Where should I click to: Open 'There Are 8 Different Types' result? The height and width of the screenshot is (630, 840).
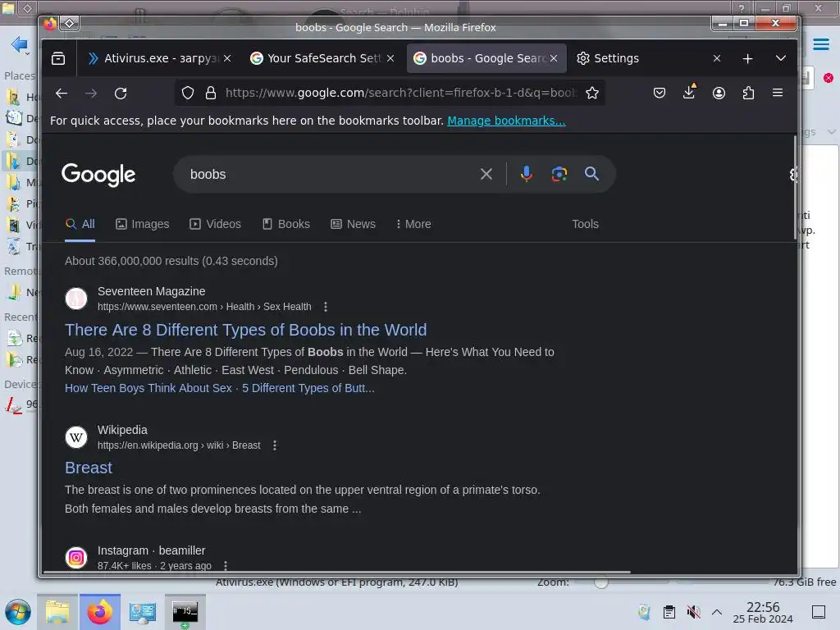pos(245,330)
